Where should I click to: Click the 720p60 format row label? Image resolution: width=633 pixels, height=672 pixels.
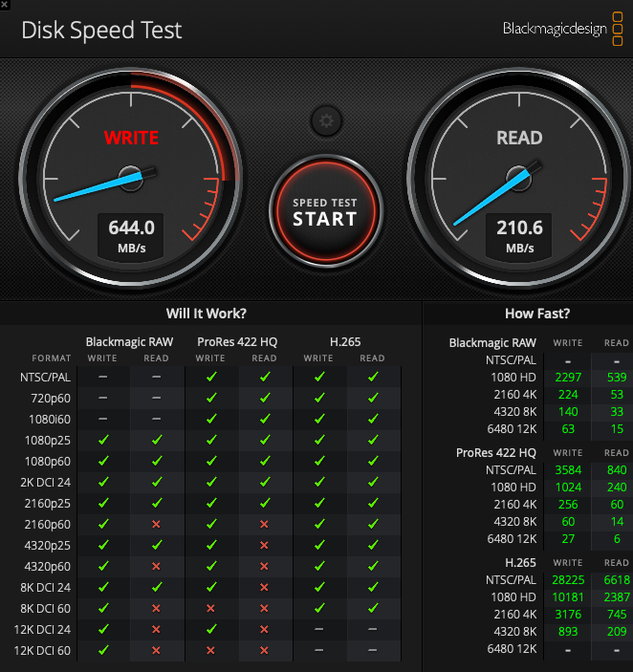tap(51, 399)
